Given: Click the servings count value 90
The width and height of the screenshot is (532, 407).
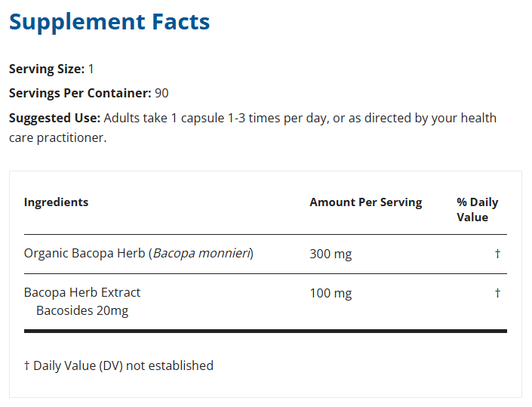Looking at the screenshot, I should (x=161, y=94).
